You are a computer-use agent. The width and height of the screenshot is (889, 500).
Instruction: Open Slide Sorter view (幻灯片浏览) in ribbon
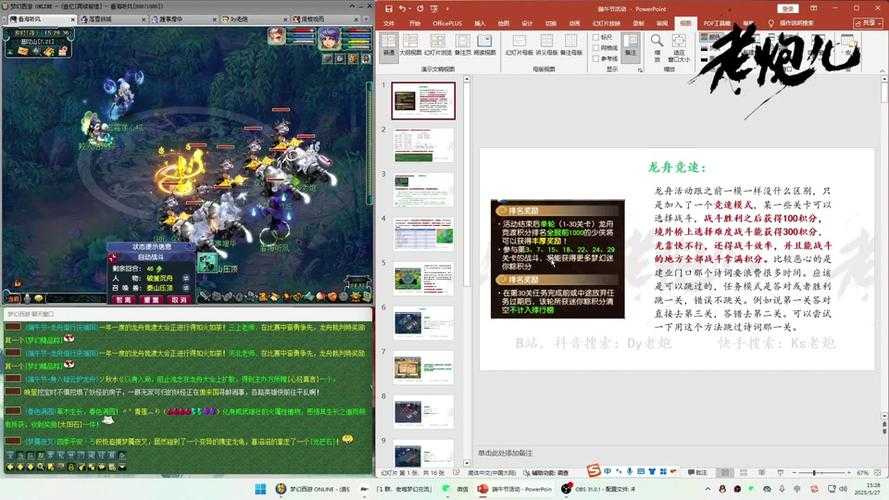pyautogui.click(x=438, y=44)
